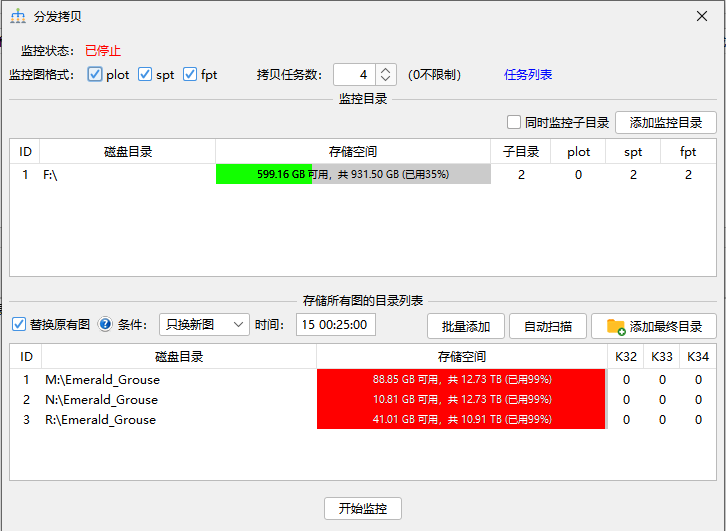Open the 只换新图 condition dropdown
Viewport: 726px width, 531px height.
204,325
